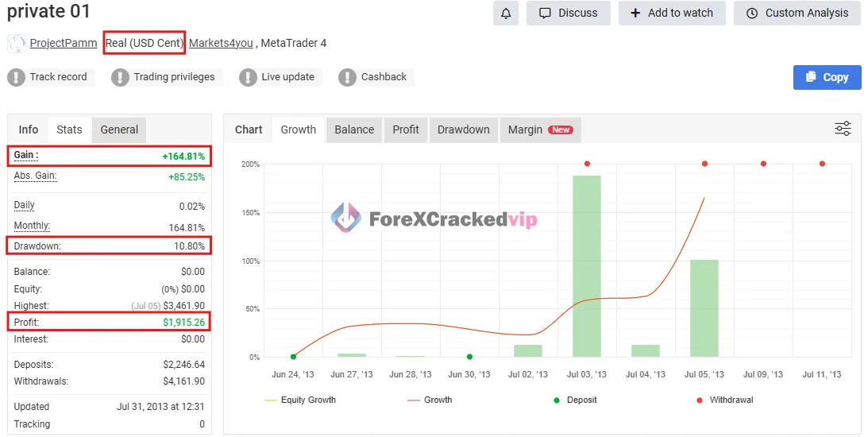Screen dimensions: 868x437
Task: Switch to the Stats tab
Action: 69,130
